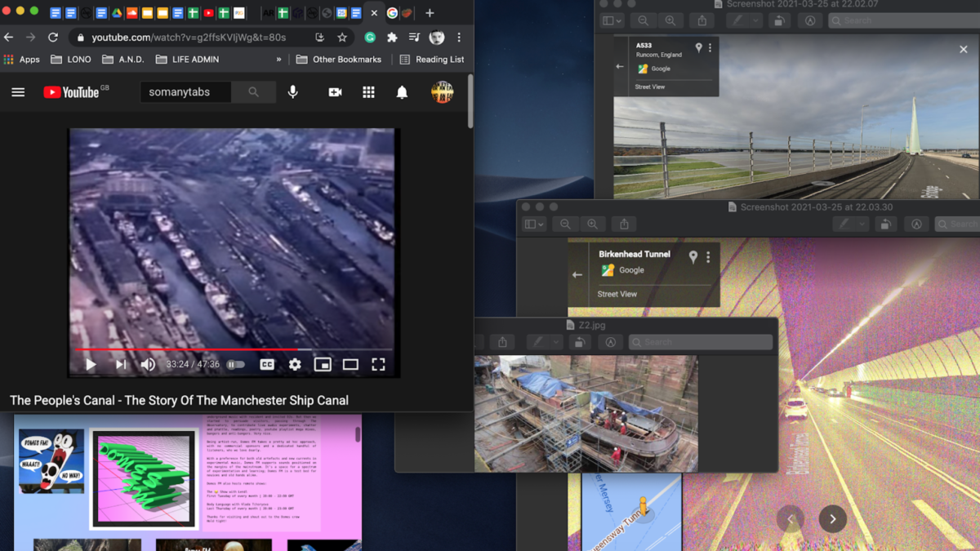Open the Chrome extensions puzzle icon
Screen dimensions: 980x551
tap(392, 38)
